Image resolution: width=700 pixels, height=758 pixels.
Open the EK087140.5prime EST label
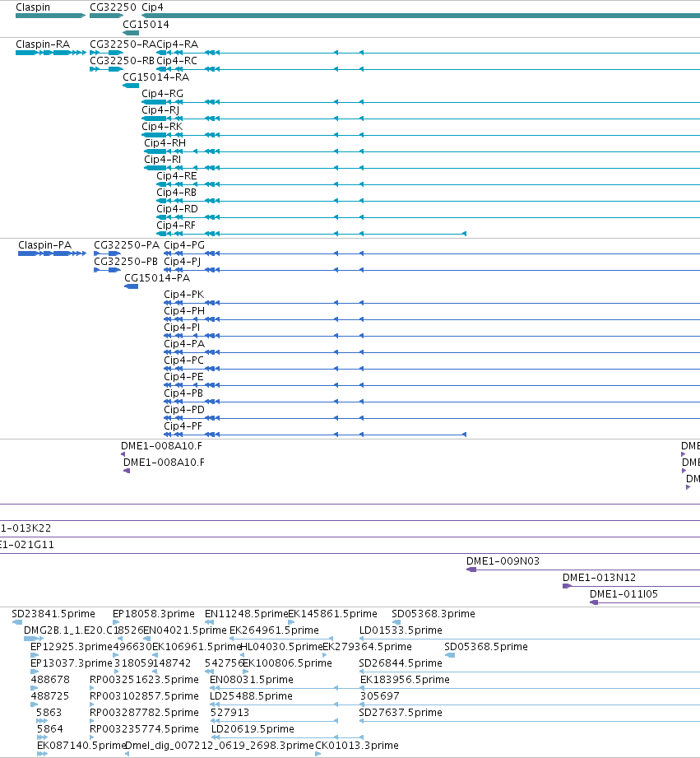[x=81, y=746]
